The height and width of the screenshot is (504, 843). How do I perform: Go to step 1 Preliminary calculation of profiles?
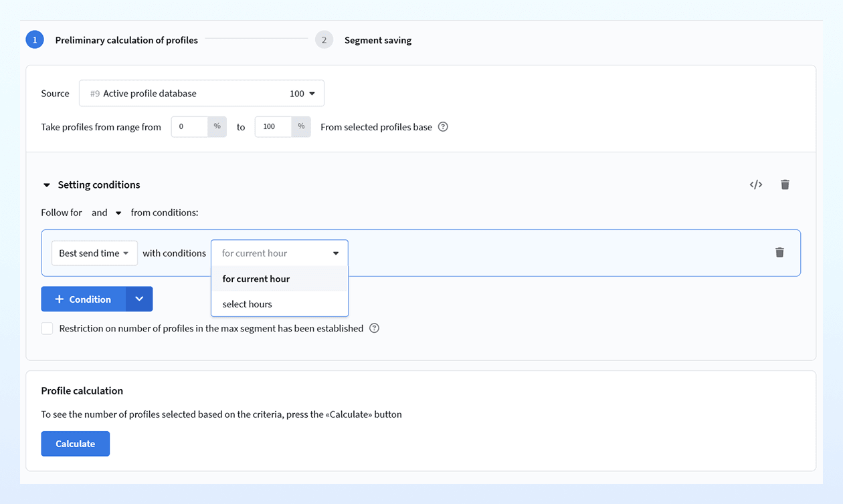[112, 40]
